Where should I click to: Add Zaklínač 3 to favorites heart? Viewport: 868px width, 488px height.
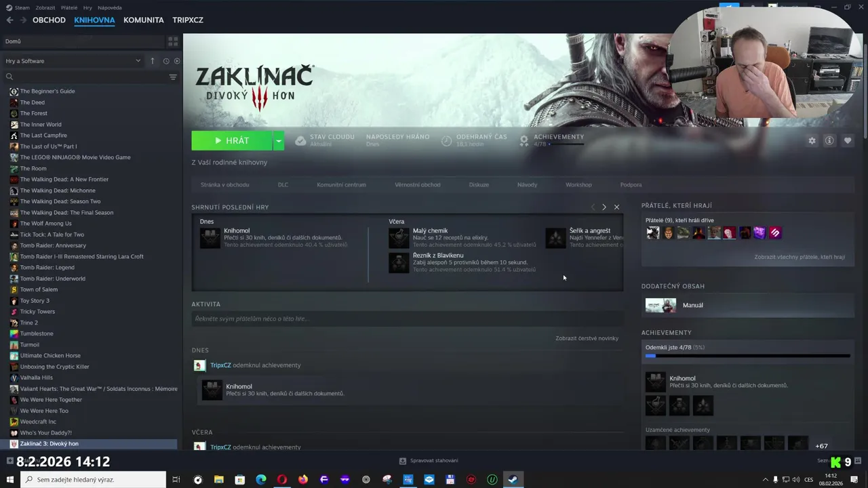[x=848, y=141]
